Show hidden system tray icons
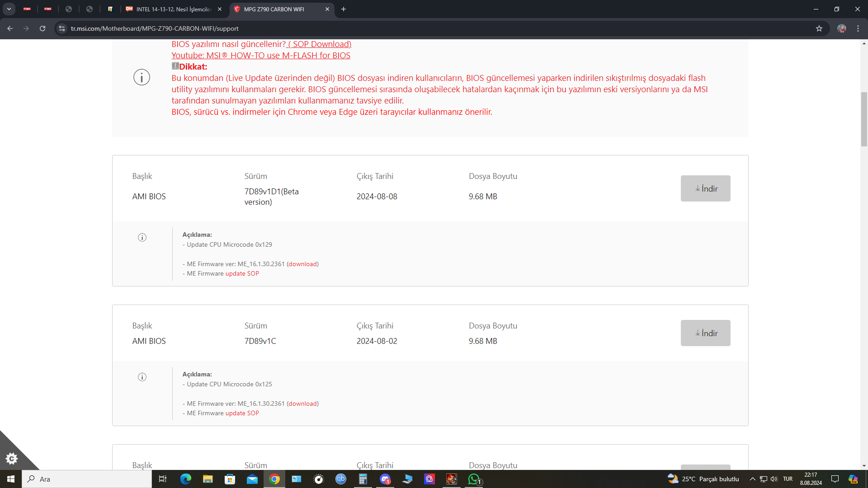The width and height of the screenshot is (868, 488). (x=752, y=479)
